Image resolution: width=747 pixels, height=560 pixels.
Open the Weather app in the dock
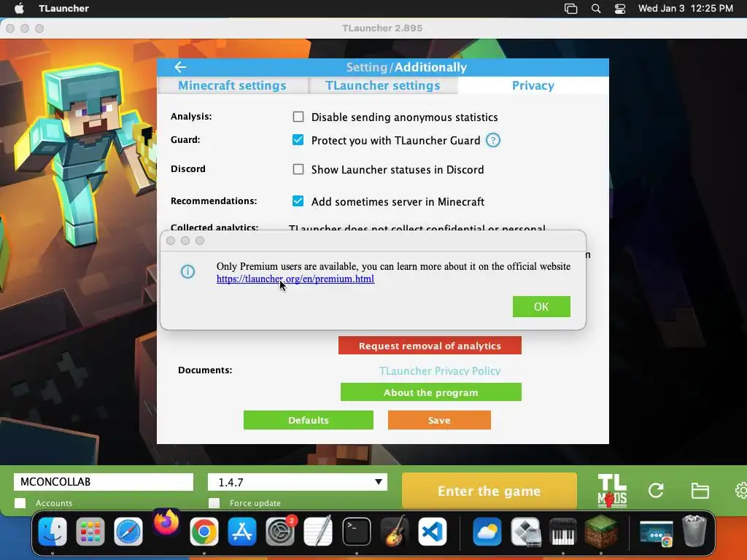tap(487, 532)
